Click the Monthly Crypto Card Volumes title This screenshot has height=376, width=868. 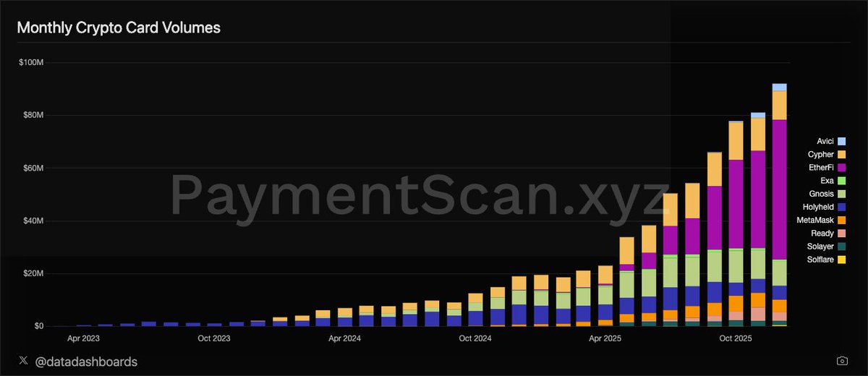(x=119, y=28)
